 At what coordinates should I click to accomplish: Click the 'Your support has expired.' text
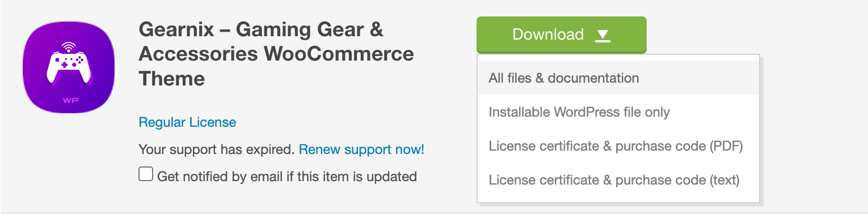217,150
